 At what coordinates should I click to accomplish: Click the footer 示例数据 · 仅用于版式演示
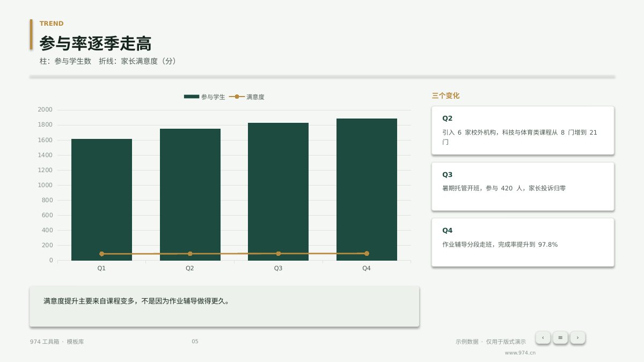491,342
